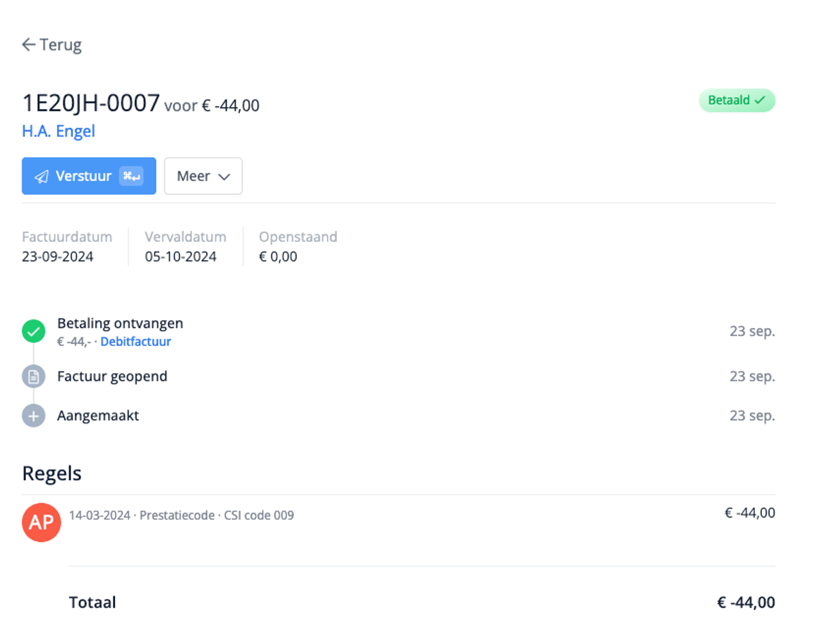The image size is (834, 644).
Task: Click the checkmark inside the Betaald badge
Action: (x=760, y=100)
